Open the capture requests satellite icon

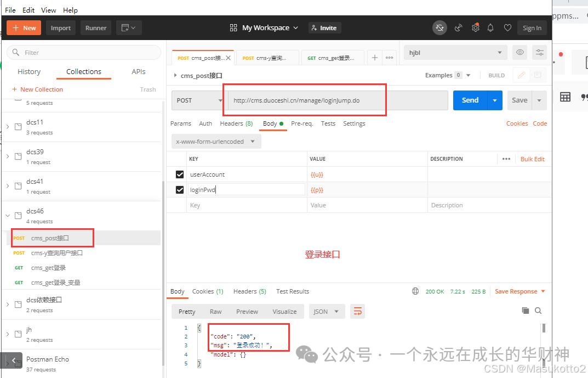click(458, 28)
